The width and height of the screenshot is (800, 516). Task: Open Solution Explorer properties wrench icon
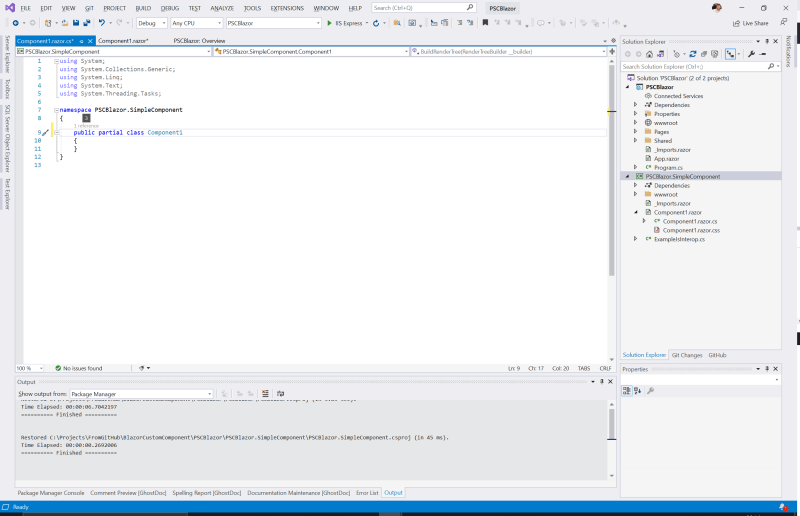click(x=752, y=54)
